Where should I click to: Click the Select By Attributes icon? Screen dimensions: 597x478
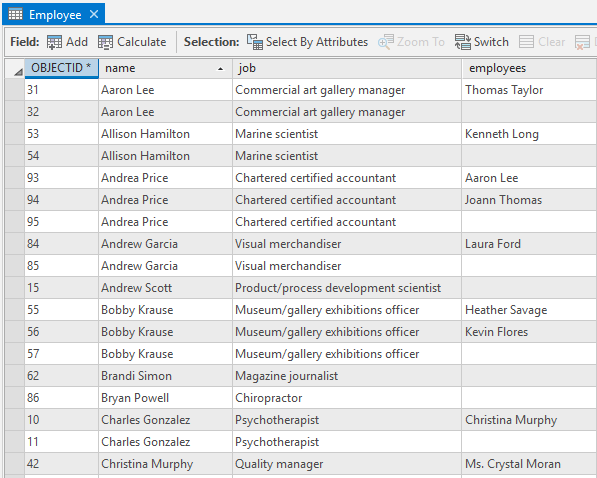tap(255, 42)
